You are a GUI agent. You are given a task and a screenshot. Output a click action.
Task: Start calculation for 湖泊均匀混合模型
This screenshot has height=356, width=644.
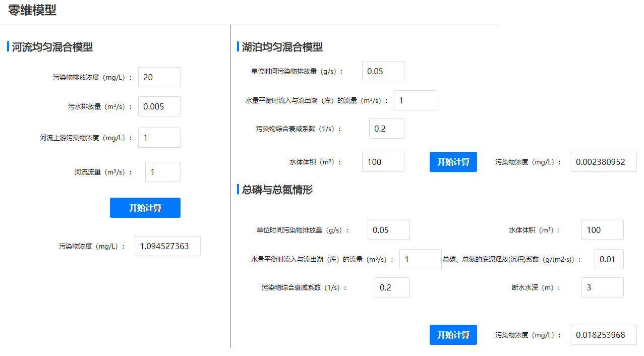[x=453, y=162]
